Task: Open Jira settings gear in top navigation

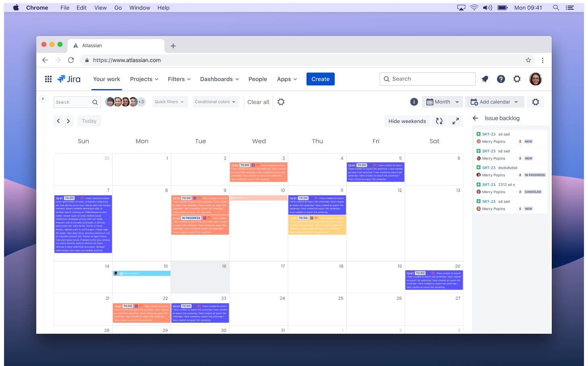Action: tap(517, 79)
